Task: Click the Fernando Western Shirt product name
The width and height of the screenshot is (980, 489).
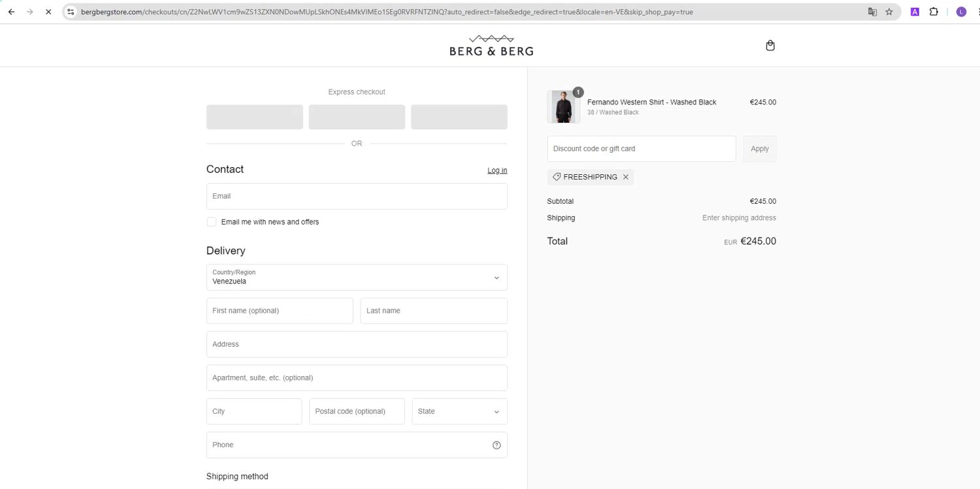Action: click(x=651, y=102)
